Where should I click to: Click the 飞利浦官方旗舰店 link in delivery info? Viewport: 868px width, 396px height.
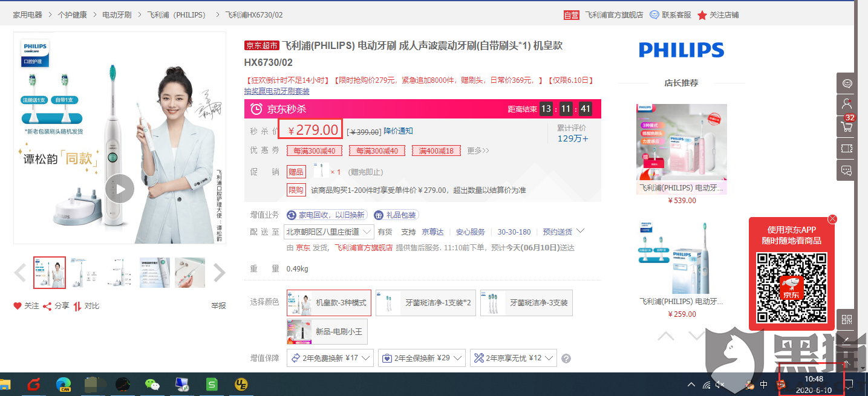(364, 248)
